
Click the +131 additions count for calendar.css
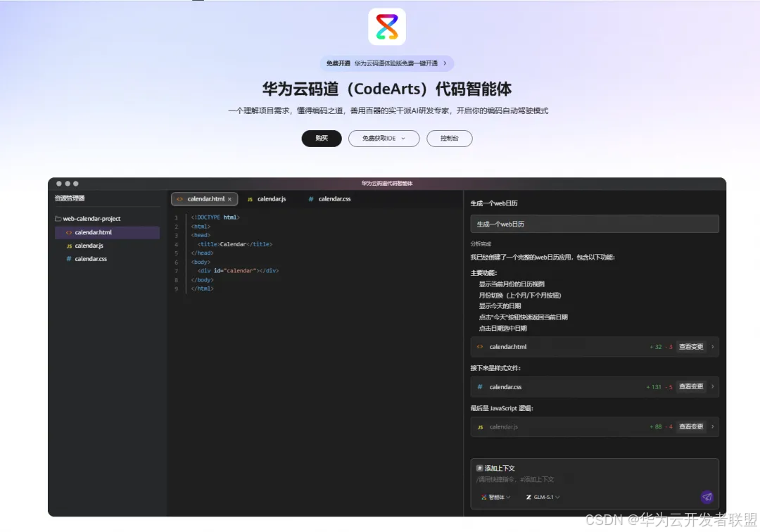[x=654, y=387]
